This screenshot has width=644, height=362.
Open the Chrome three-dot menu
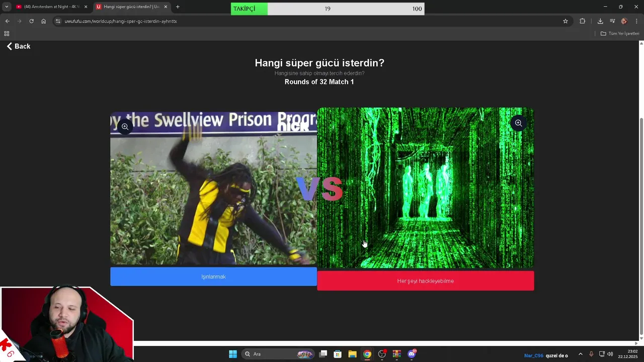636,21
